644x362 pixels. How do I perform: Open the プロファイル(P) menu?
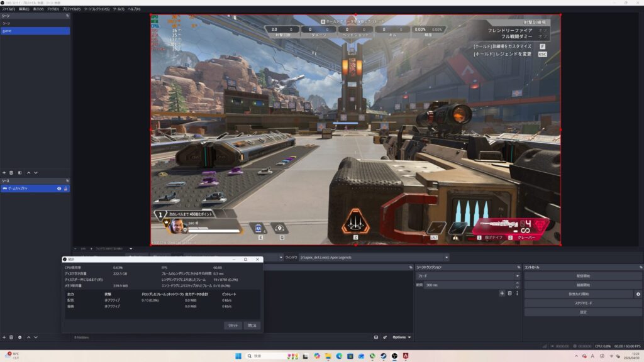[x=72, y=9]
